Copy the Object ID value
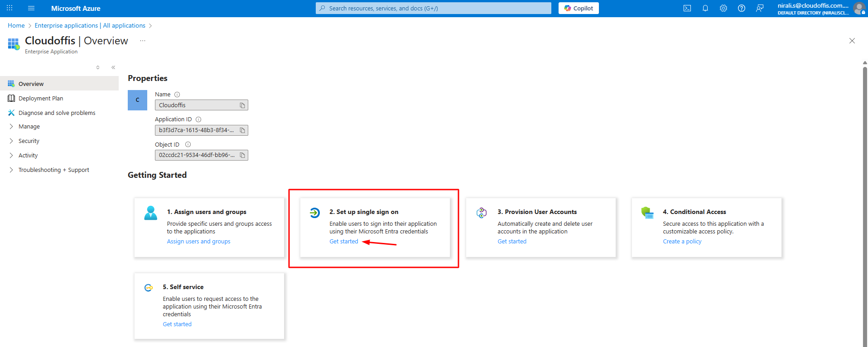 (242, 155)
